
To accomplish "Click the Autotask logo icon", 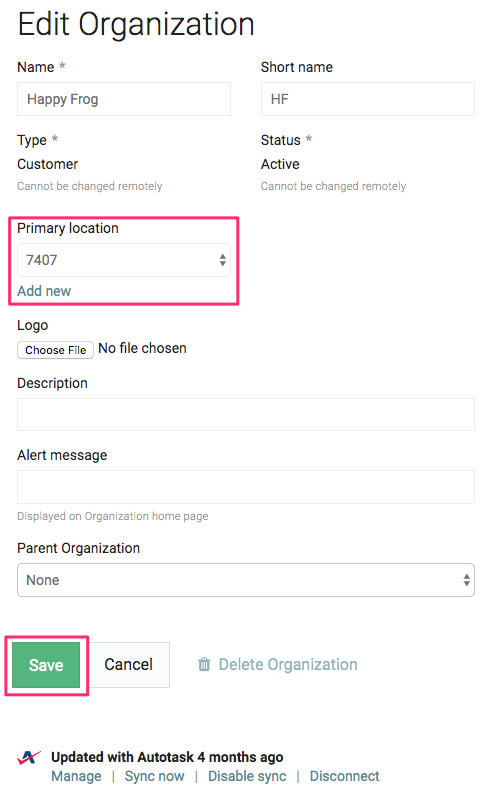I will (x=28, y=757).
